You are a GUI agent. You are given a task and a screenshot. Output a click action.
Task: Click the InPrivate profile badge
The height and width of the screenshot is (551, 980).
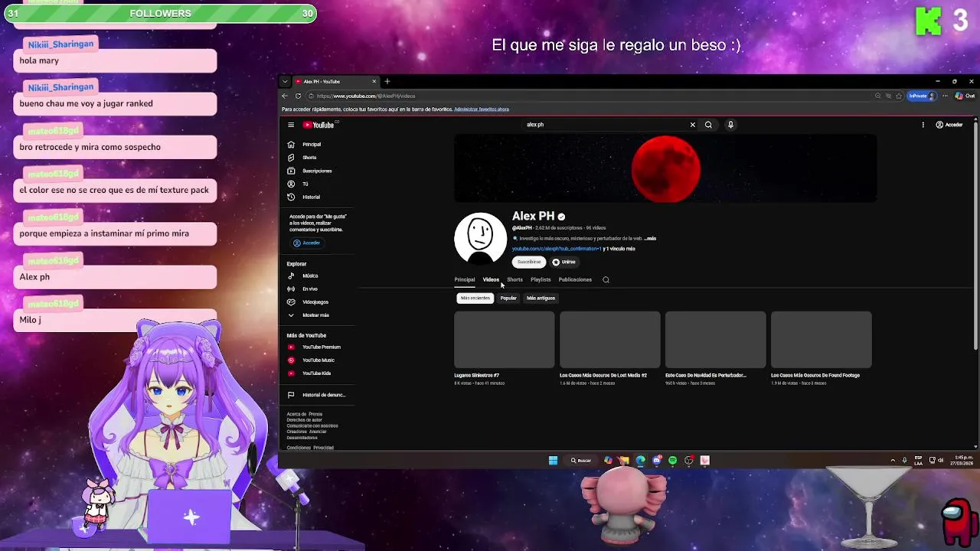point(922,96)
